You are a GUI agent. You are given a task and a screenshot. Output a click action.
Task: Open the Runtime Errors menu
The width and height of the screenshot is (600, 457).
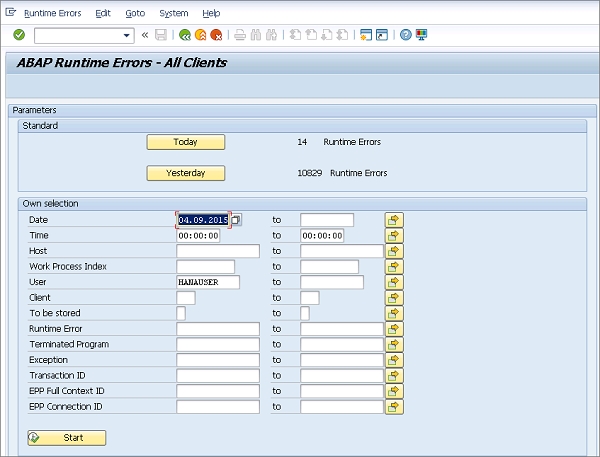coord(53,13)
